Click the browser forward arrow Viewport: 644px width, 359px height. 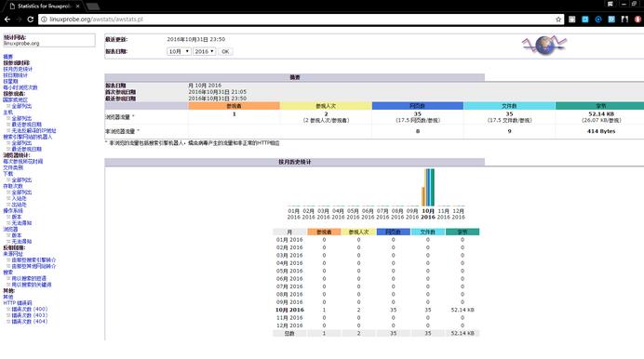19,20
